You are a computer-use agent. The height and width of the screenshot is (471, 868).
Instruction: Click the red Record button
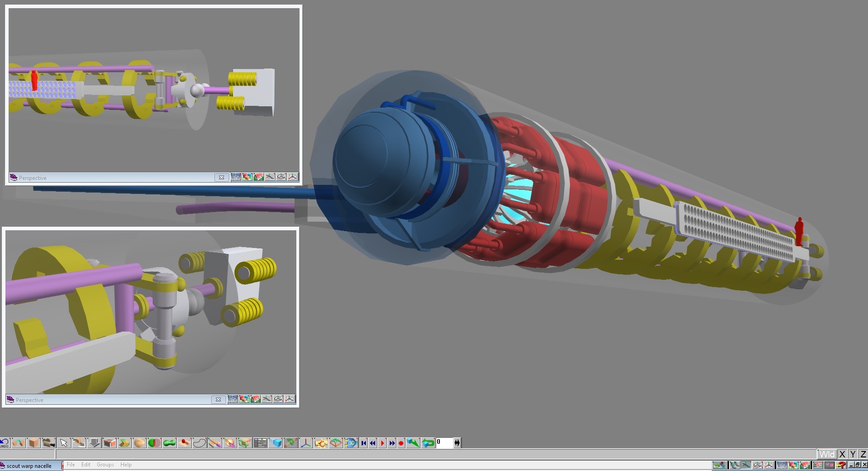[402, 443]
